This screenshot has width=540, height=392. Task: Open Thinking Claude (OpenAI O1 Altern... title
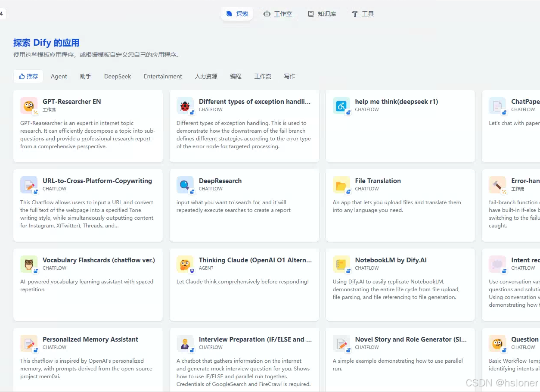(x=255, y=260)
